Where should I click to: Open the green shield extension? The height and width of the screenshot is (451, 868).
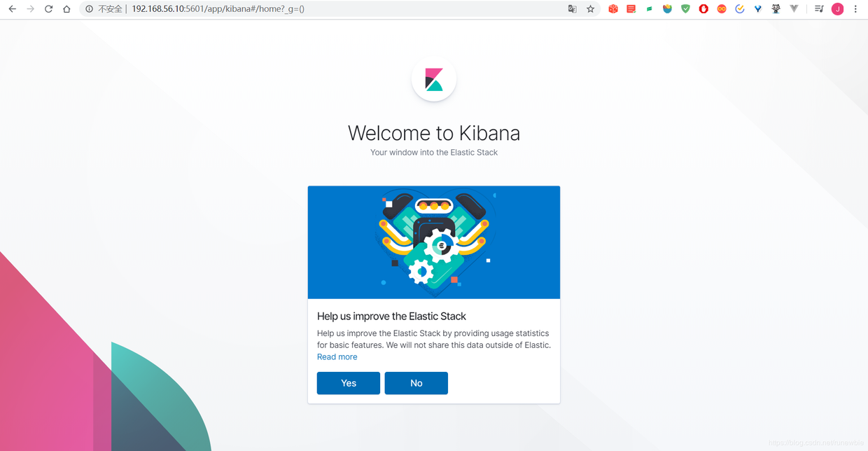pos(686,9)
